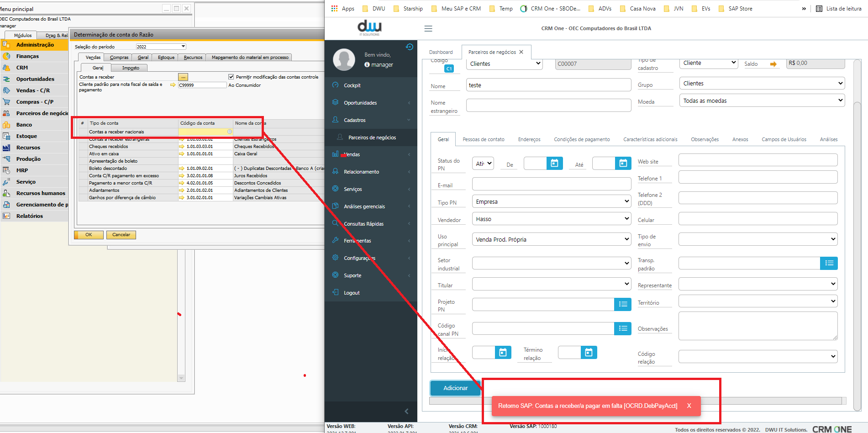Click the Código canal PN list icon

[x=622, y=328]
